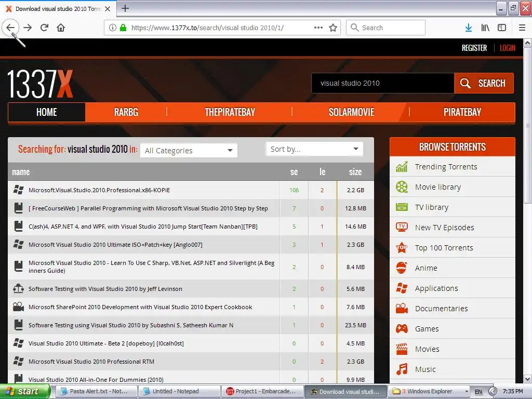This screenshot has height=399, width=532.
Task: Click the page scrollbar down arrow
Action: click(528, 379)
